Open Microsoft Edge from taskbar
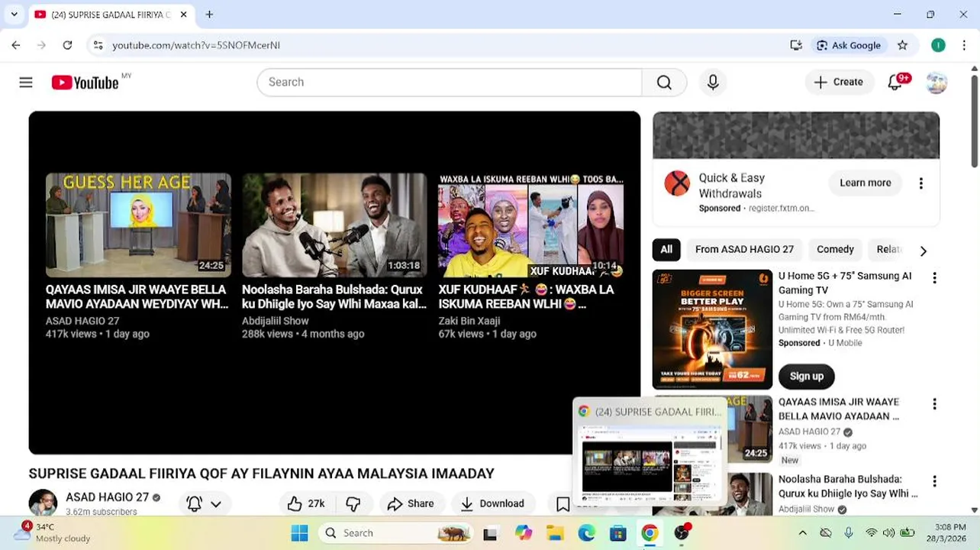 586,532
